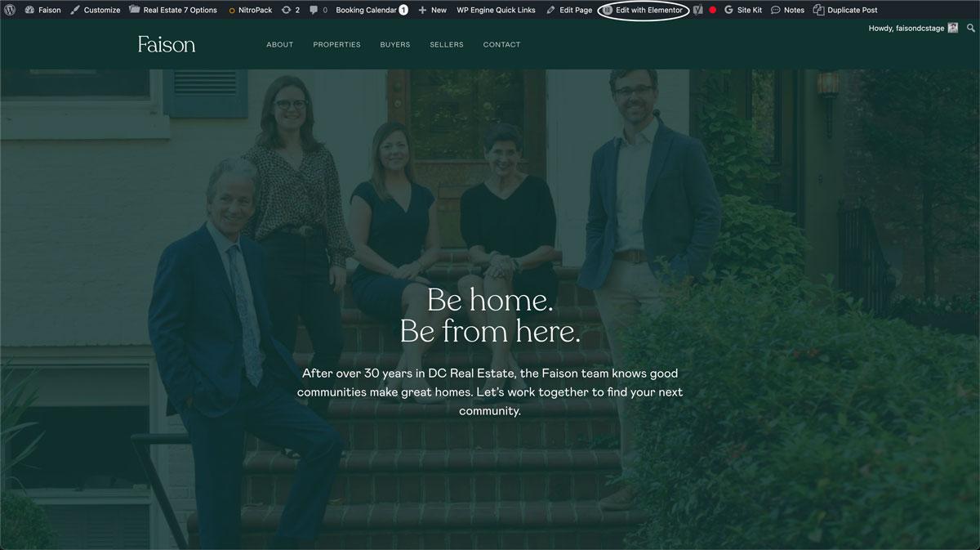Click the updates icon showing 2
This screenshot has height=550, width=980.
(x=290, y=10)
